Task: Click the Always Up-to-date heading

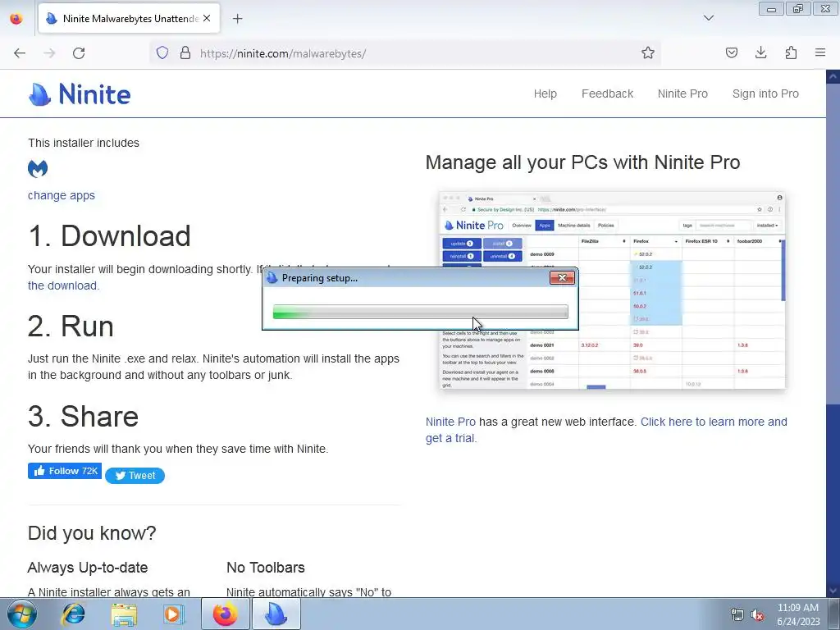Action: (87, 568)
